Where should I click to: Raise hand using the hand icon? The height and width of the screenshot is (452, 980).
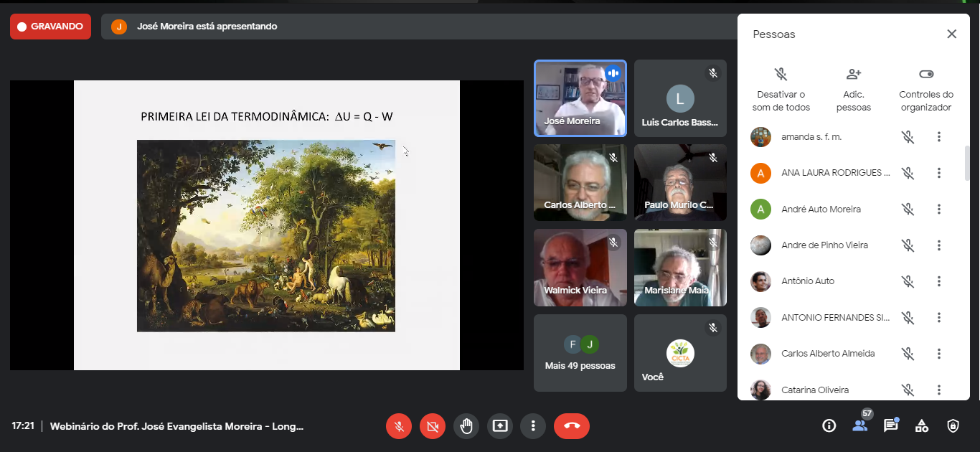(466, 426)
